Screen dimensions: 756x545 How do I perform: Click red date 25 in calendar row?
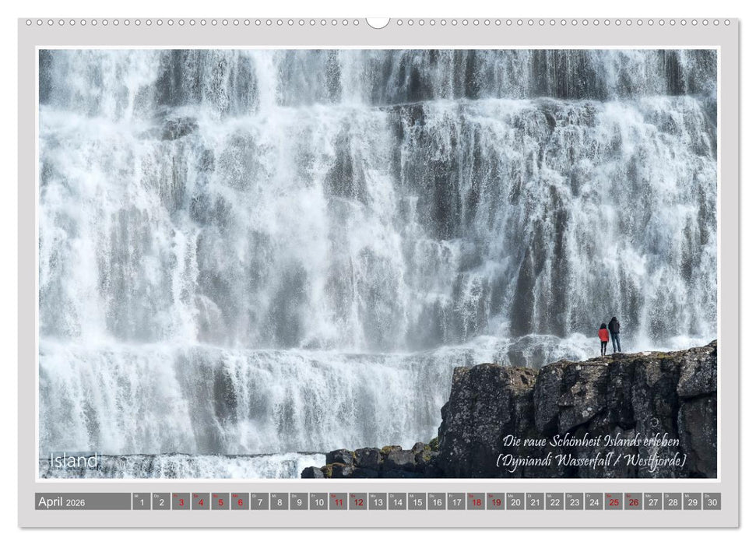point(614,502)
